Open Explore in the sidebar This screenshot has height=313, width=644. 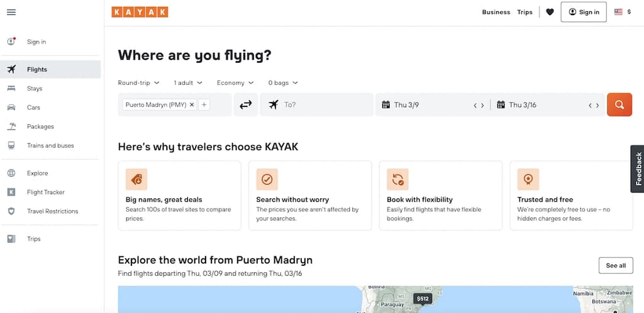click(x=50, y=173)
